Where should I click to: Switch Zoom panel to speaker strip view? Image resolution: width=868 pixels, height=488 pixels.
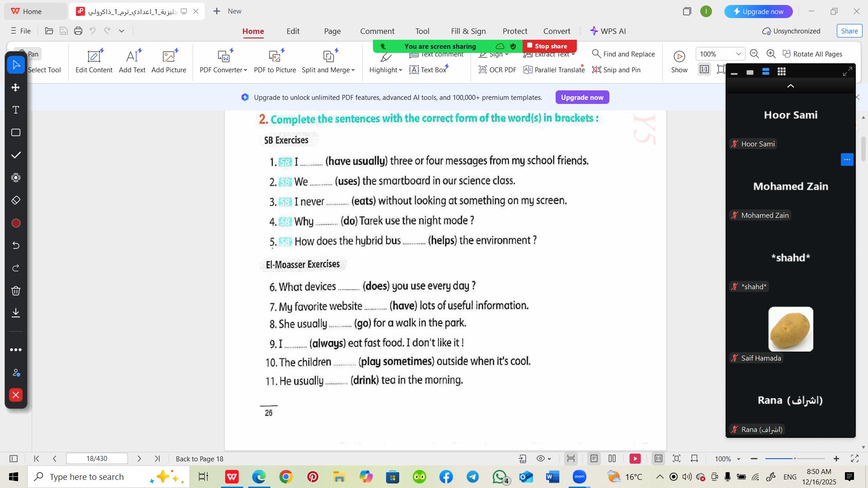(x=765, y=72)
